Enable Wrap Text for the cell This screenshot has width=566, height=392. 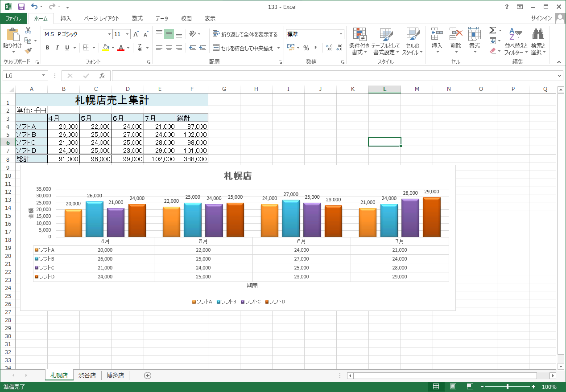[x=245, y=34]
